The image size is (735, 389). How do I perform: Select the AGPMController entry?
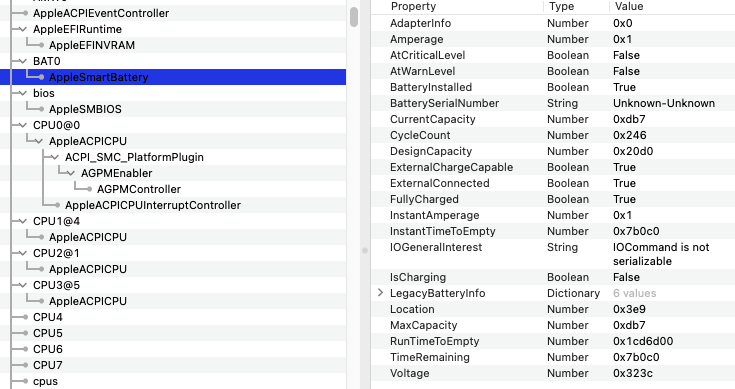click(x=139, y=189)
